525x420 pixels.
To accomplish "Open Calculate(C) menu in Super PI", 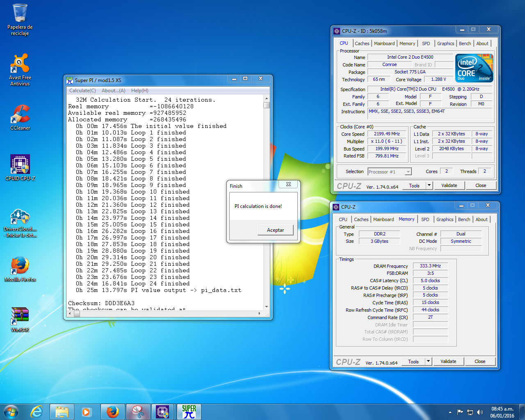I will [82, 91].
